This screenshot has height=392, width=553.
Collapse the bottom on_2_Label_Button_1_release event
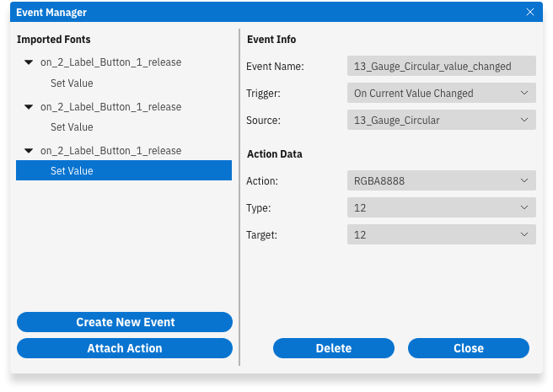pos(29,151)
